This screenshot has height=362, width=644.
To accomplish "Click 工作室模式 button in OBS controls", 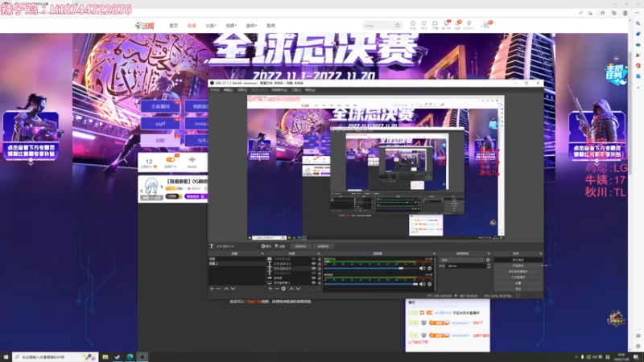I will coord(518,277).
